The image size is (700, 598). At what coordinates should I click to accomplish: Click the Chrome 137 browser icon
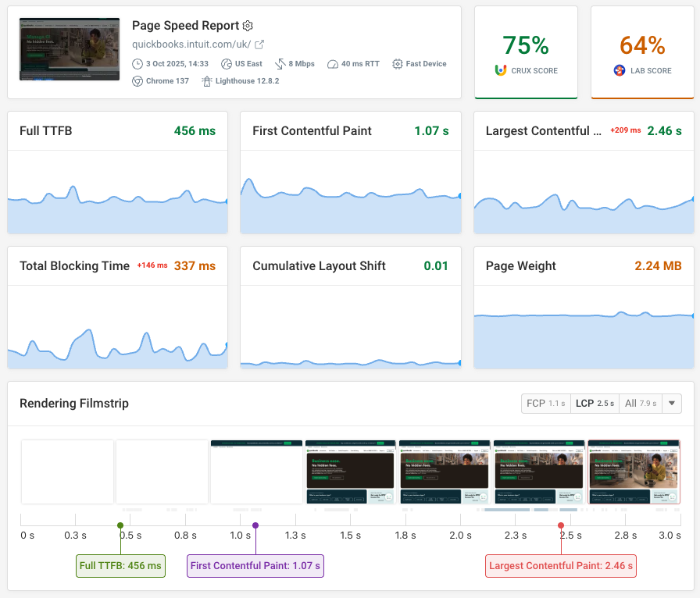tap(138, 80)
